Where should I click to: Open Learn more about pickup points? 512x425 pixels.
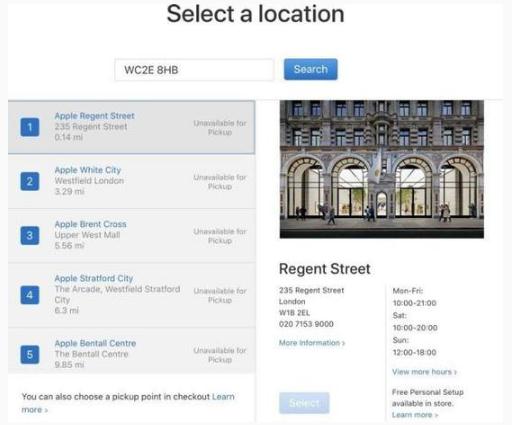click(x=128, y=403)
